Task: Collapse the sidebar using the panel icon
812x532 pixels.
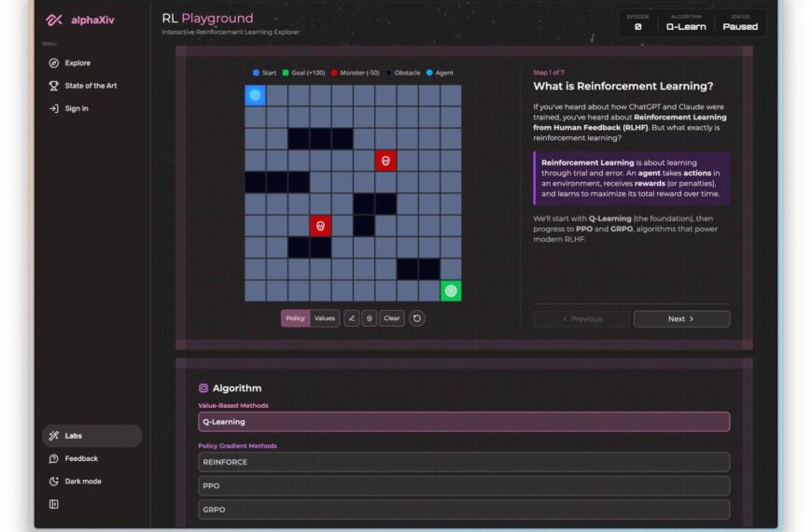Action: tap(54, 504)
